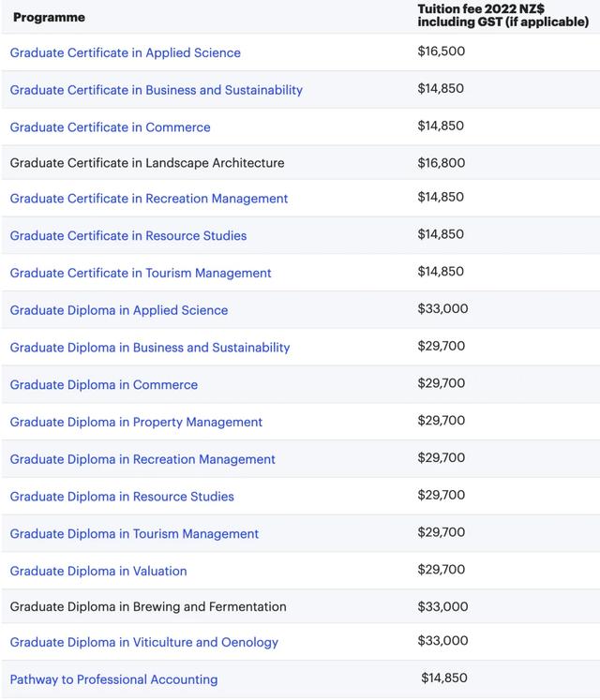The width and height of the screenshot is (600, 700).
Task: Click Graduate Diploma in Applied Science
Action: click(x=118, y=310)
